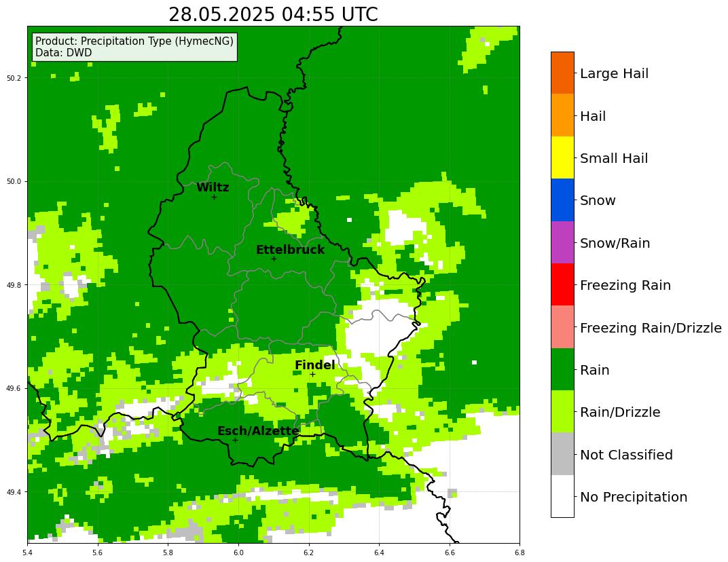Click the Large Hail legend label

coord(614,74)
